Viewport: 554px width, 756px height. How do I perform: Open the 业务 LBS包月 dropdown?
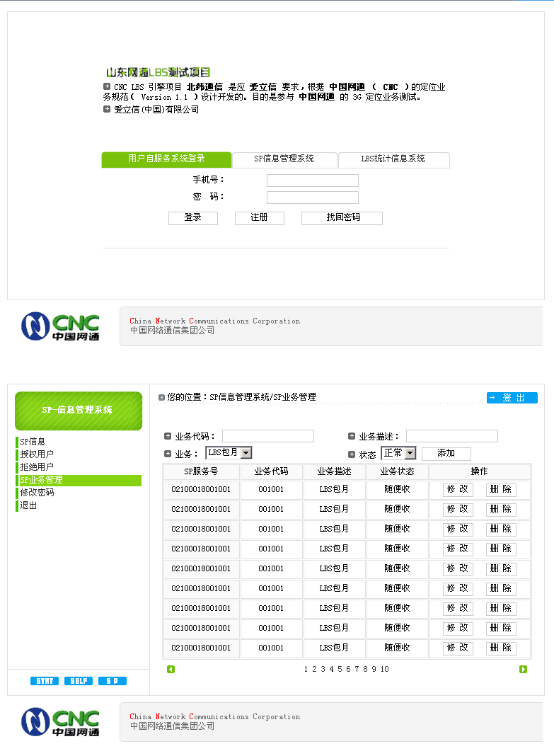(229, 453)
